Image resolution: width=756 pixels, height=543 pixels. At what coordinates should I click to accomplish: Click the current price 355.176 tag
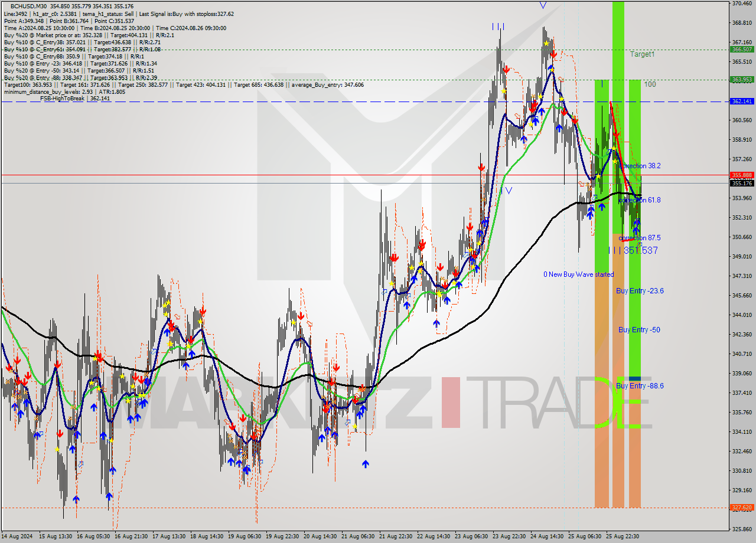coord(742,183)
